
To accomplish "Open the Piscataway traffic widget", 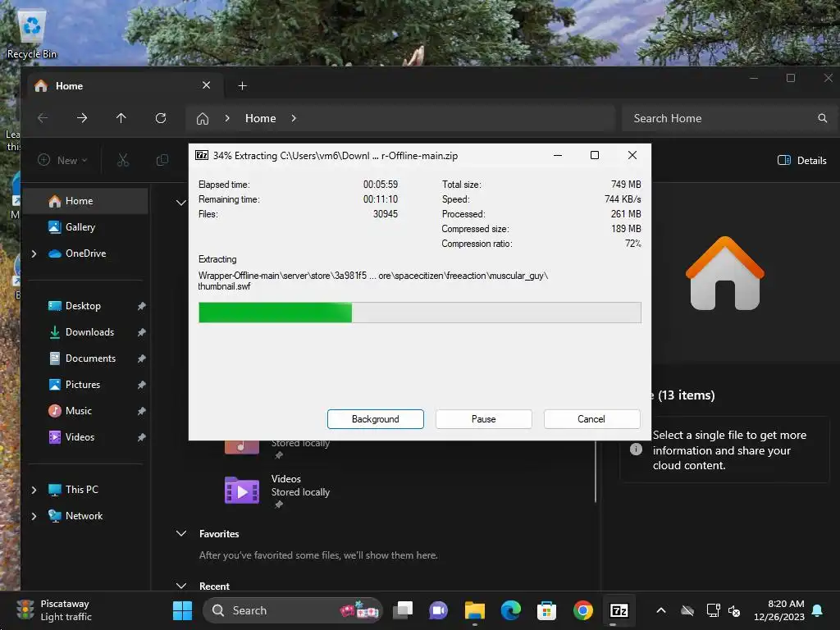I will pyautogui.click(x=53, y=610).
